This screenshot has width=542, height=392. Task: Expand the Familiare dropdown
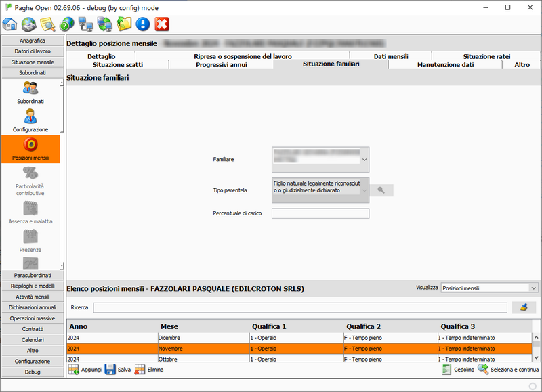(x=364, y=160)
